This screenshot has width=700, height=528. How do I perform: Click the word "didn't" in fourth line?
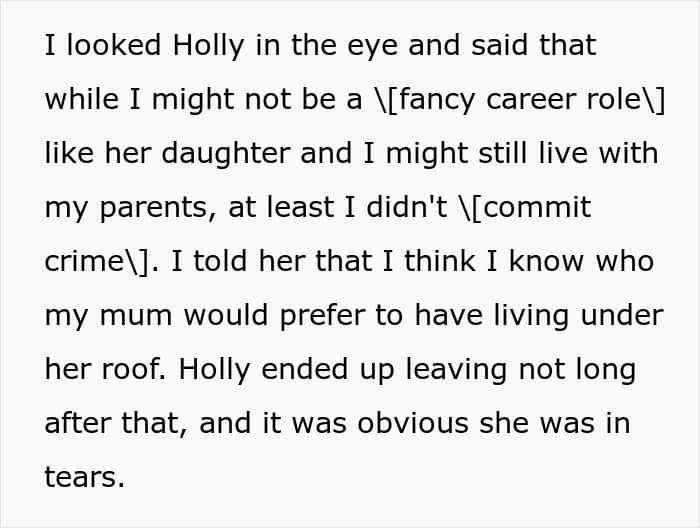[x=407, y=207]
